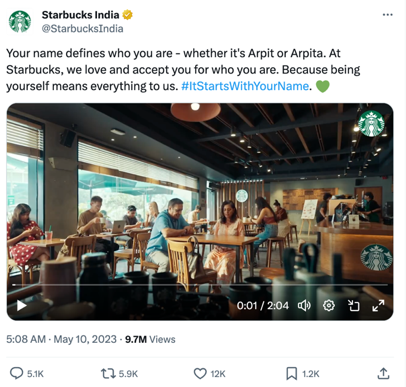Mute the video using the speaker icon
406x387 pixels.
click(x=304, y=305)
